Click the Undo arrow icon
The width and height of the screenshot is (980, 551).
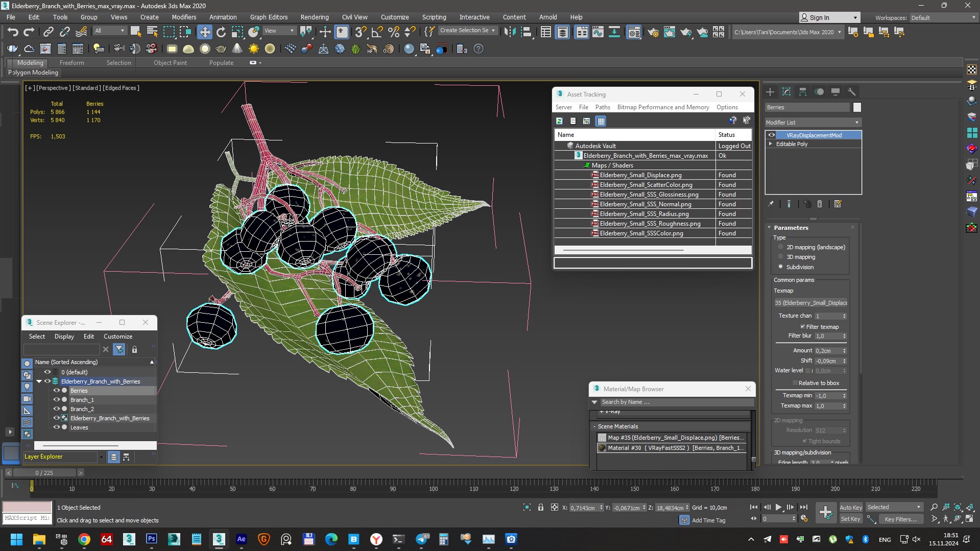pos(12,32)
